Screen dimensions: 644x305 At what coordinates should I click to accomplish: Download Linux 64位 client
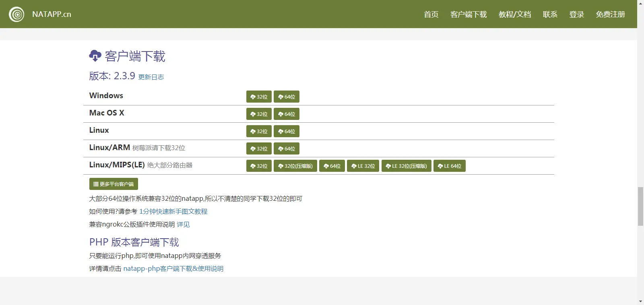(287, 131)
